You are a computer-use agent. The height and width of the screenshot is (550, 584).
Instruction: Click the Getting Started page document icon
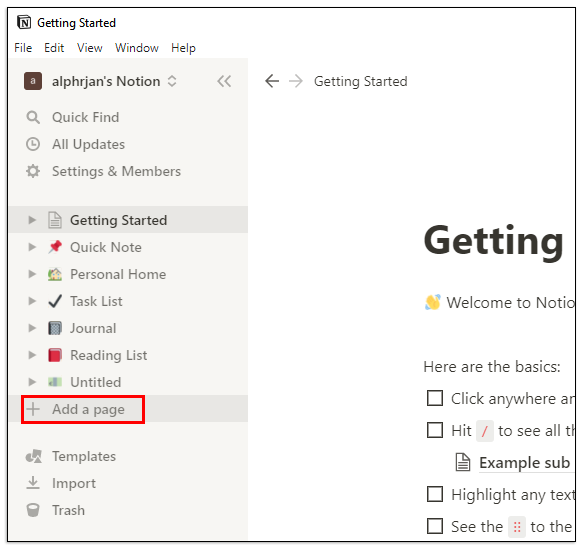(55, 220)
